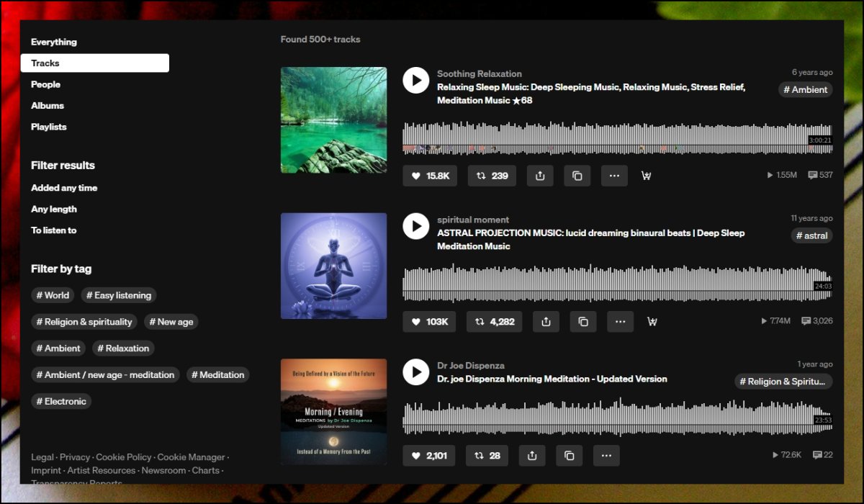The width and height of the screenshot is (864, 504).
Task: Add ASTRAL PROJECTION track to Next Up
Action: [x=652, y=322]
